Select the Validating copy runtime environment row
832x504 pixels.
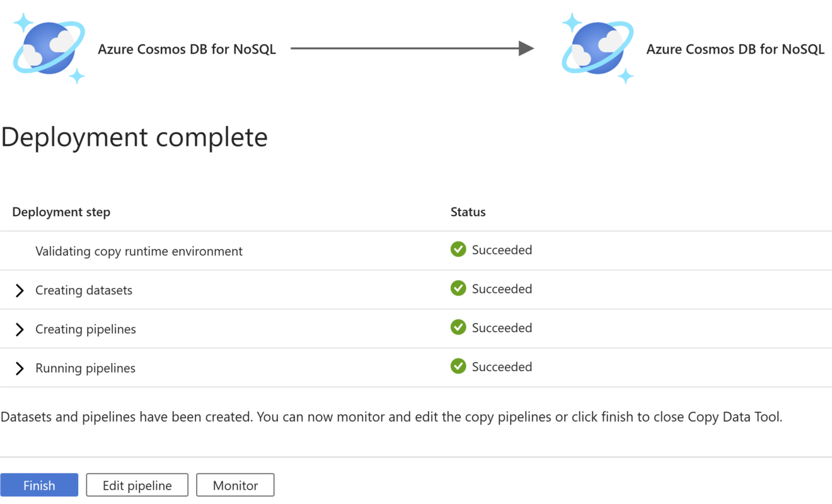[x=139, y=250]
